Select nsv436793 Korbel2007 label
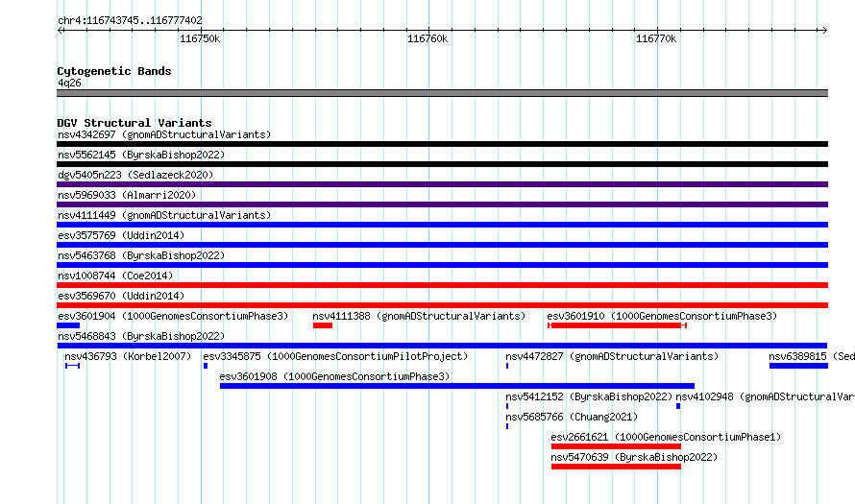Screen dimensions: 855x504 click(128, 356)
